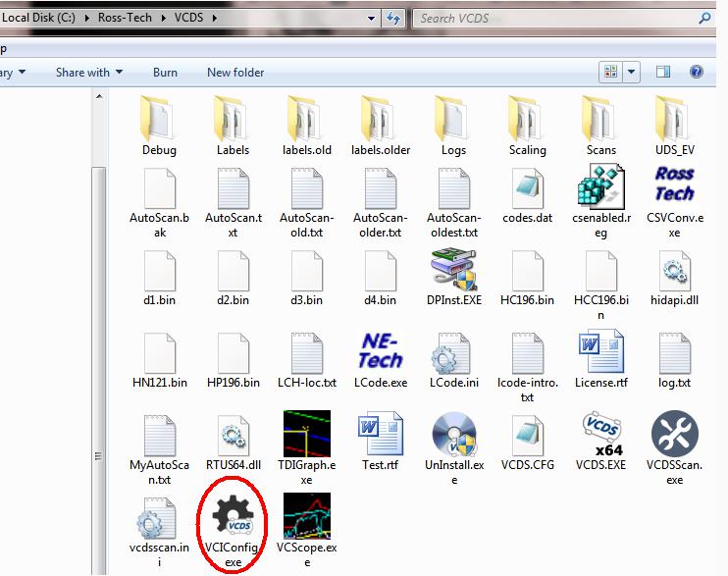Viewport: 728px width, 576px height.
Task: Click the search magnifier icon
Action: [704, 18]
